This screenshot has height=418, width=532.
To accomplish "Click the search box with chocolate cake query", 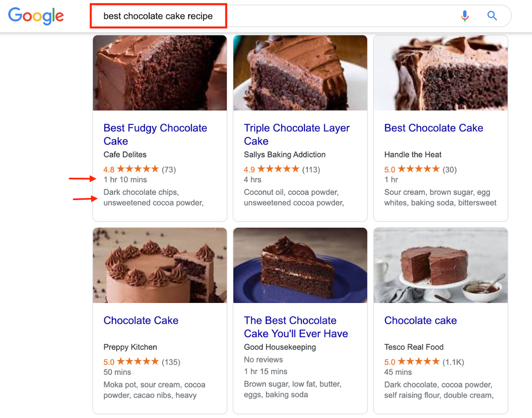I will [x=271, y=16].
